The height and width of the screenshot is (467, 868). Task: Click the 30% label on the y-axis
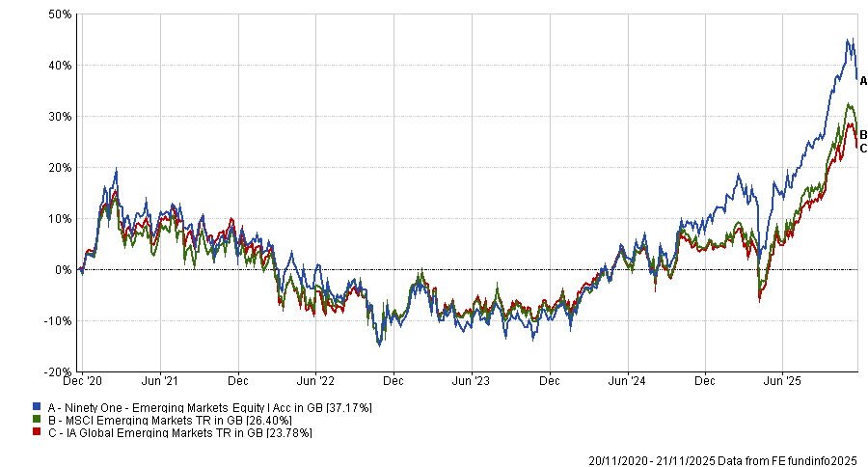click(59, 117)
